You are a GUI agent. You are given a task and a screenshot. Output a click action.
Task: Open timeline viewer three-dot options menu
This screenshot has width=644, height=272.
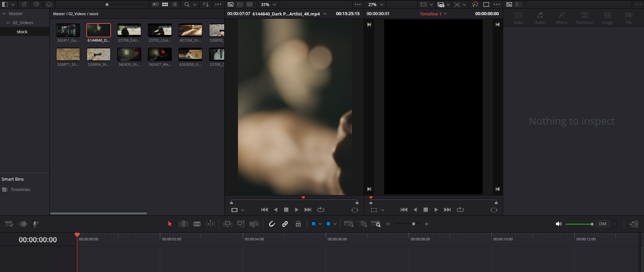[x=497, y=4]
